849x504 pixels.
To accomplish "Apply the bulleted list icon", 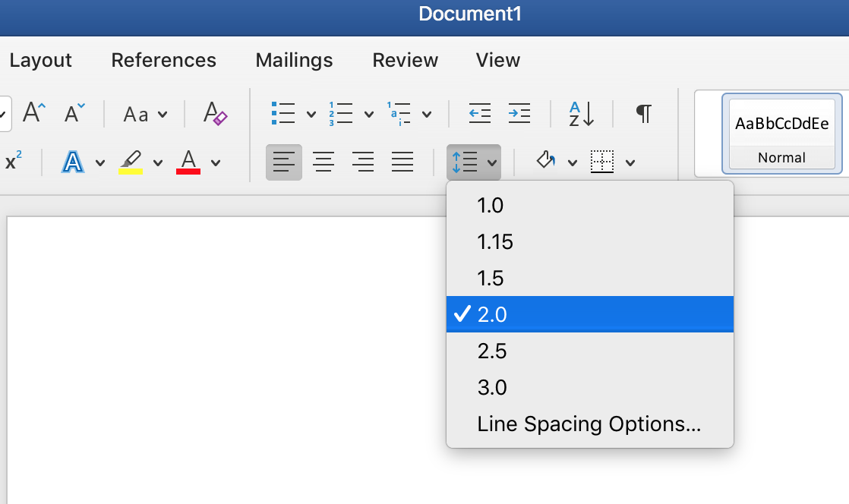I will coord(283,113).
